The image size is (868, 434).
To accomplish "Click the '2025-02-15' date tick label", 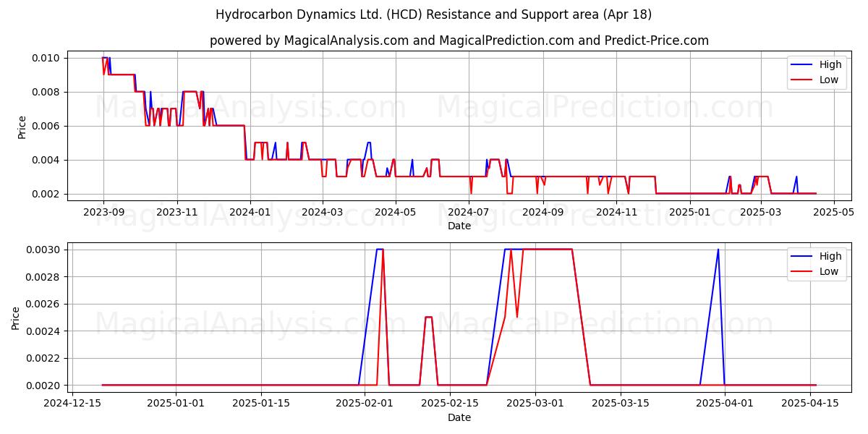I will click(x=449, y=404).
